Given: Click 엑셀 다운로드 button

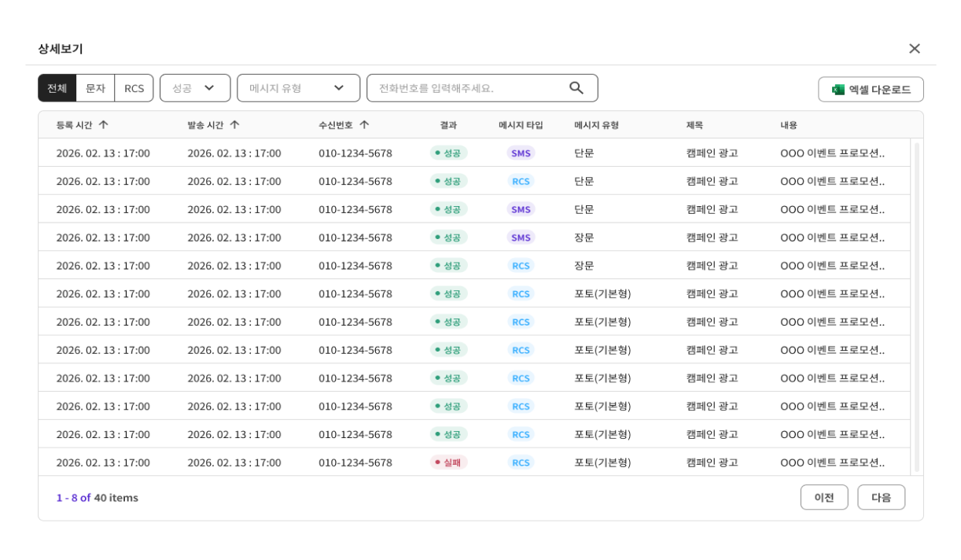Looking at the screenshot, I should [x=871, y=90].
